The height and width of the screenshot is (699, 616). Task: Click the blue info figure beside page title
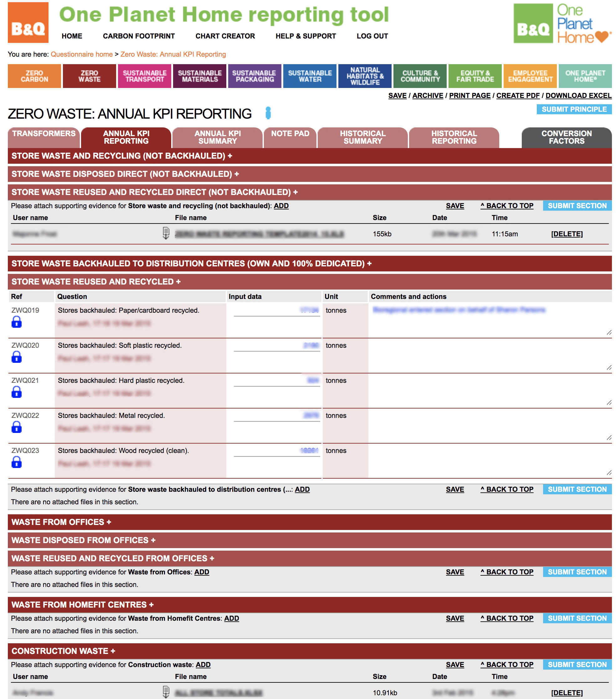tap(268, 113)
